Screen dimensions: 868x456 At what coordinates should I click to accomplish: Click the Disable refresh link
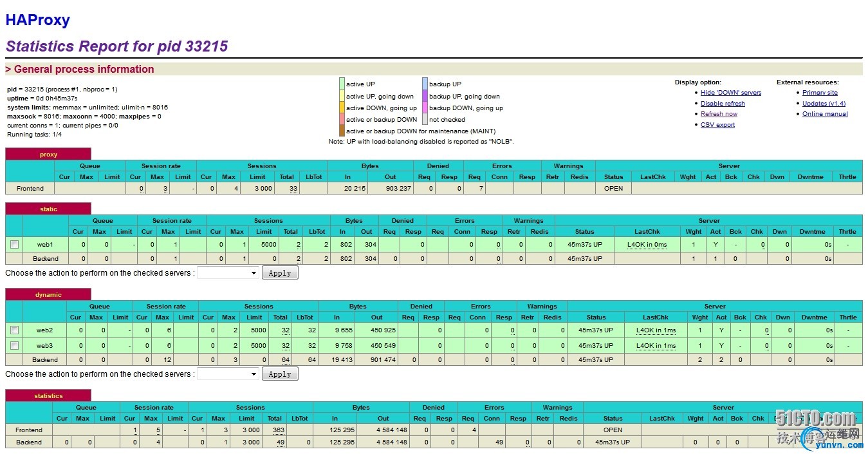[x=723, y=104]
